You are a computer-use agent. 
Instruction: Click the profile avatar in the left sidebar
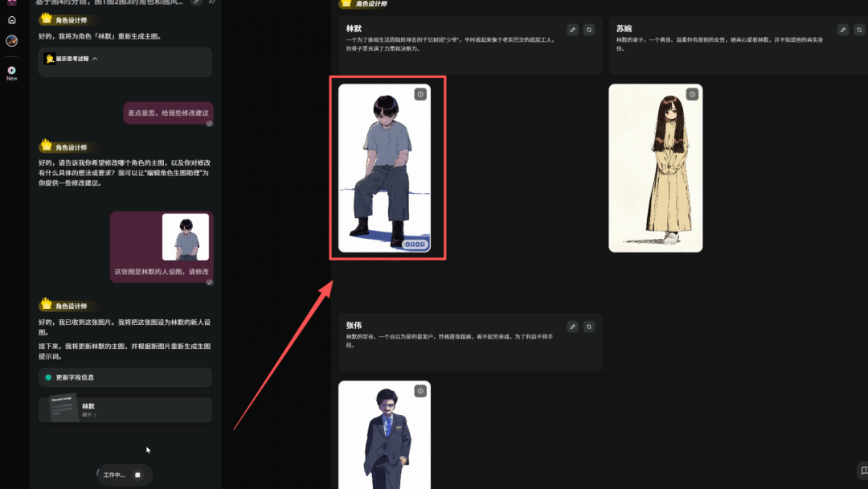click(x=11, y=40)
